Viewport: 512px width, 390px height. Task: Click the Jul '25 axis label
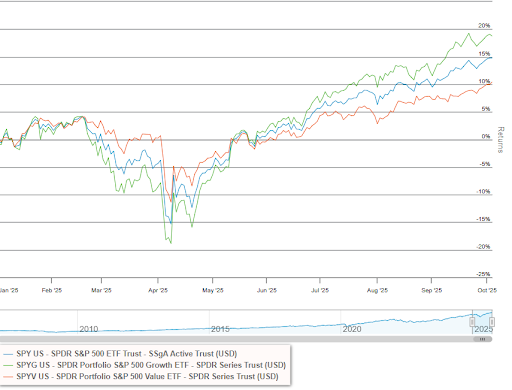click(x=320, y=290)
